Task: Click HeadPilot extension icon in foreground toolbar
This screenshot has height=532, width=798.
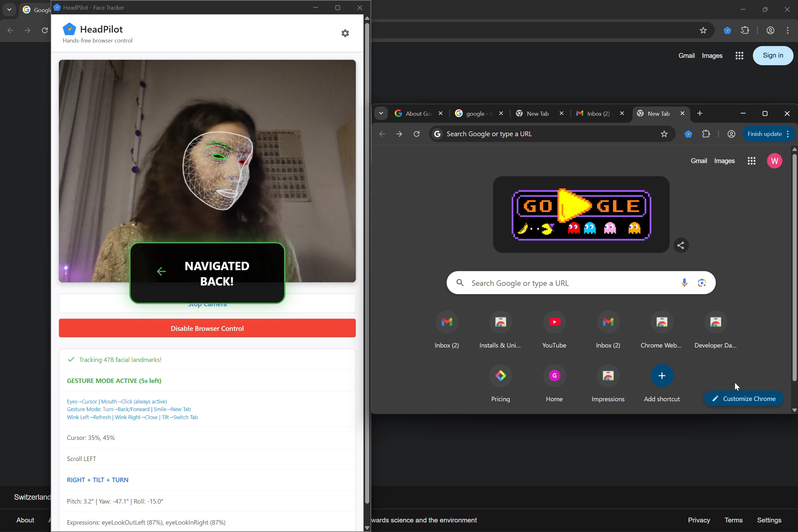Action: tap(688, 134)
